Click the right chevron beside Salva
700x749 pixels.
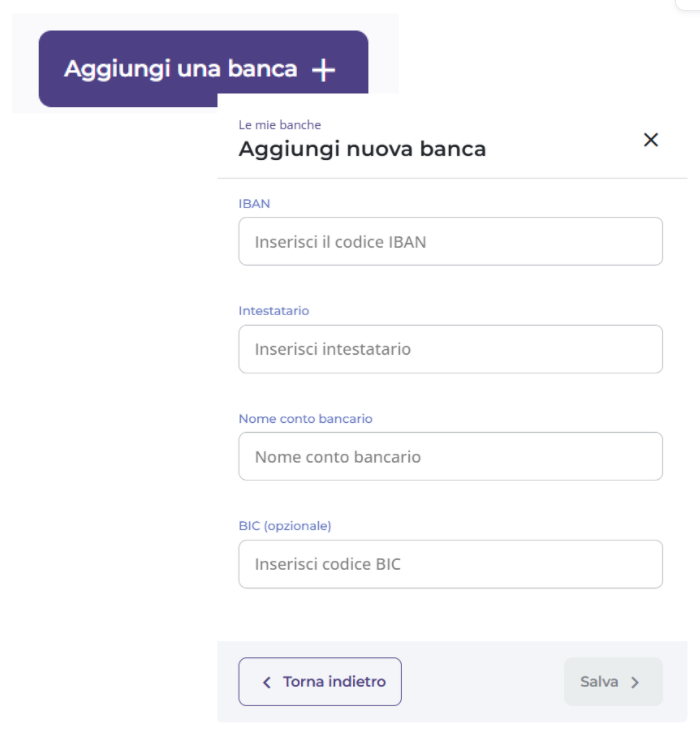click(634, 682)
